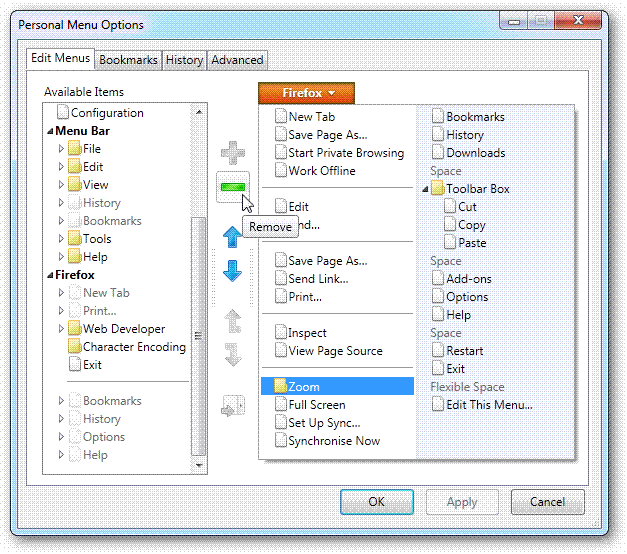Click the Available Items scroll down arrow
This screenshot has height=554, width=627.
point(199,465)
